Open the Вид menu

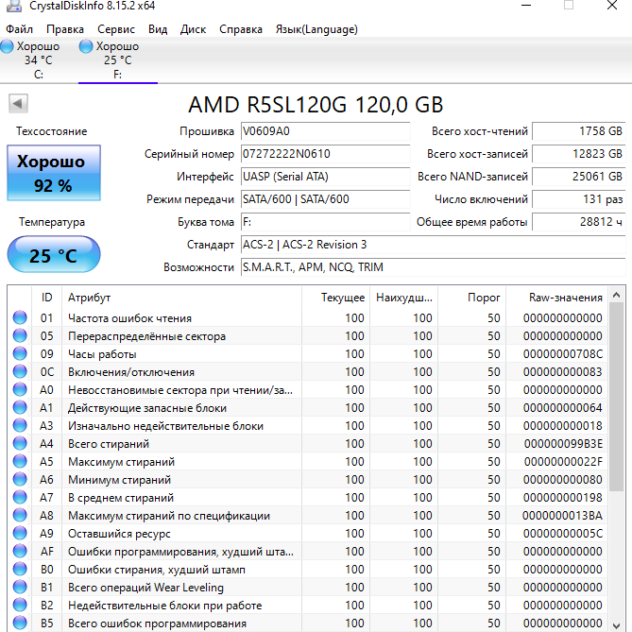tap(158, 29)
